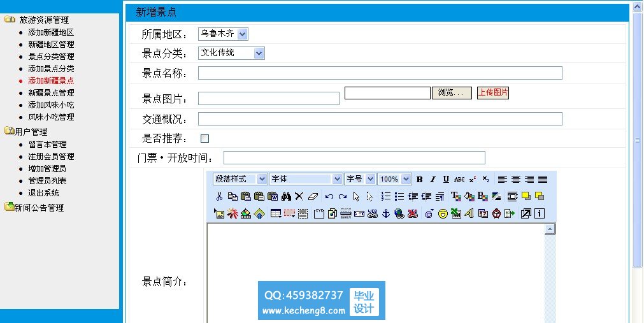
Task: Open the 景点分类 dropdown showing 文化传统
Action: tap(231, 53)
